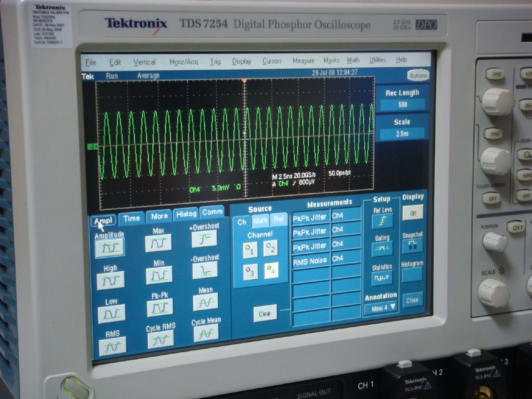Open the File menu
Image resolution: width=532 pixels, height=399 pixels.
point(91,63)
